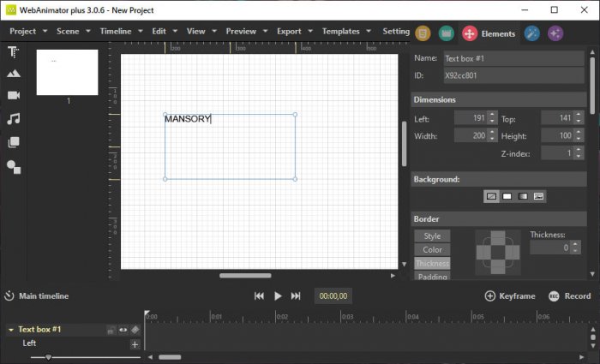Image resolution: width=600 pixels, height=364 pixels.
Task: Open the green scene clapperboard panel
Action: 447,33
